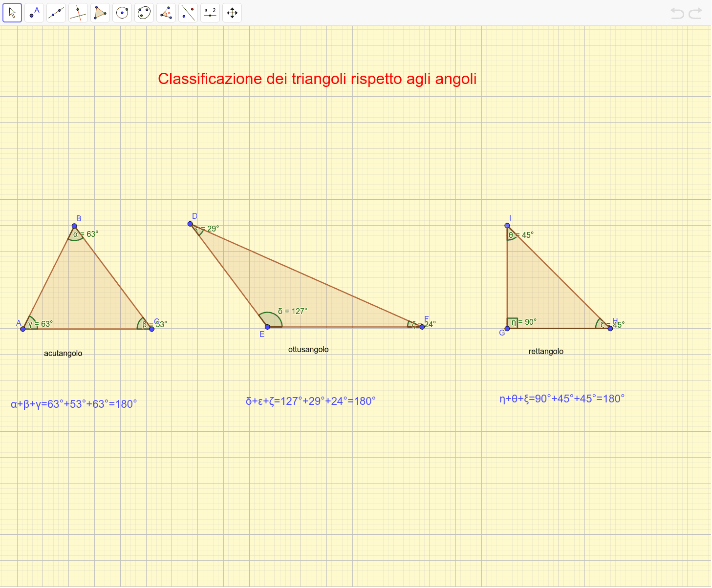Select the Polygon tool
Image resolution: width=712 pixels, height=588 pixels.
(x=100, y=13)
